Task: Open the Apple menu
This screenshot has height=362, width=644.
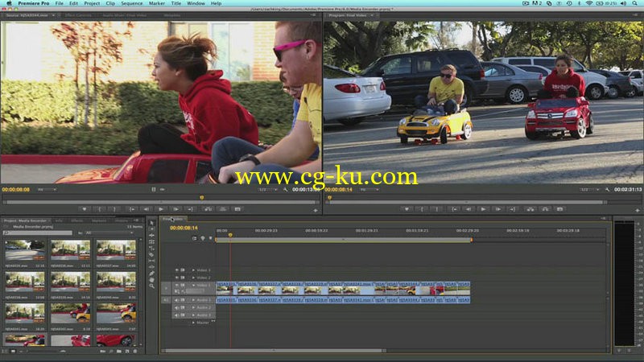Action: [9, 3]
